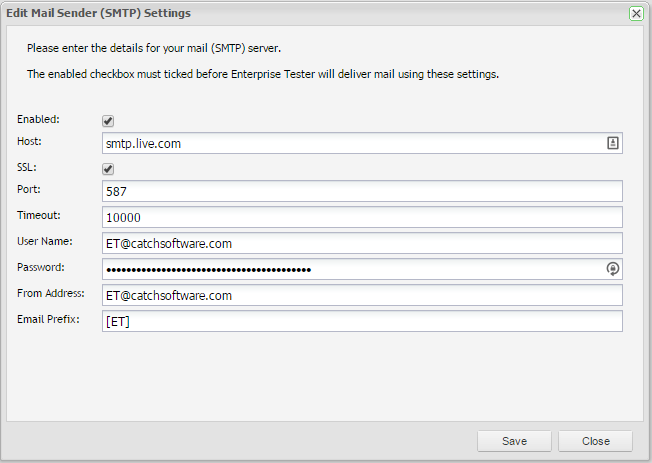652x463 pixels.
Task: Click the "Enabled:" field label
Action: (x=38, y=119)
